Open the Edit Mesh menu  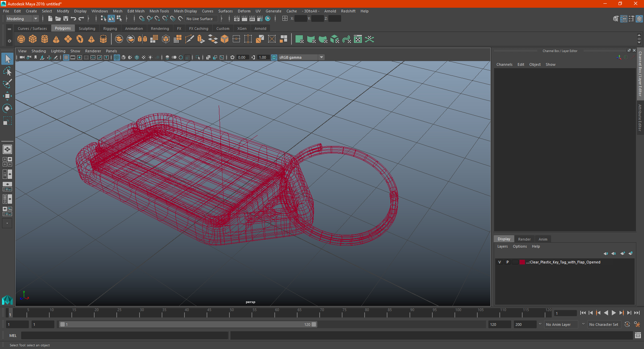click(x=136, y=11)
